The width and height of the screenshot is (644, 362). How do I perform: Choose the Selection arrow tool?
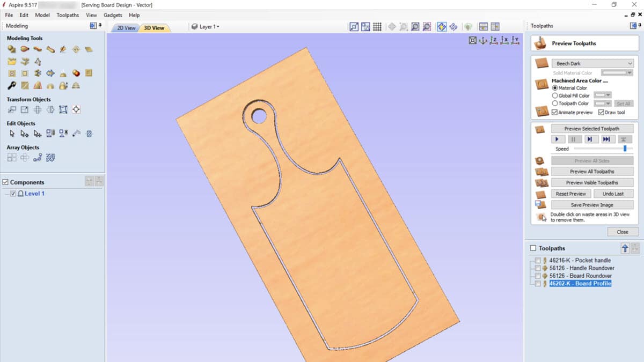pos(12,134)
